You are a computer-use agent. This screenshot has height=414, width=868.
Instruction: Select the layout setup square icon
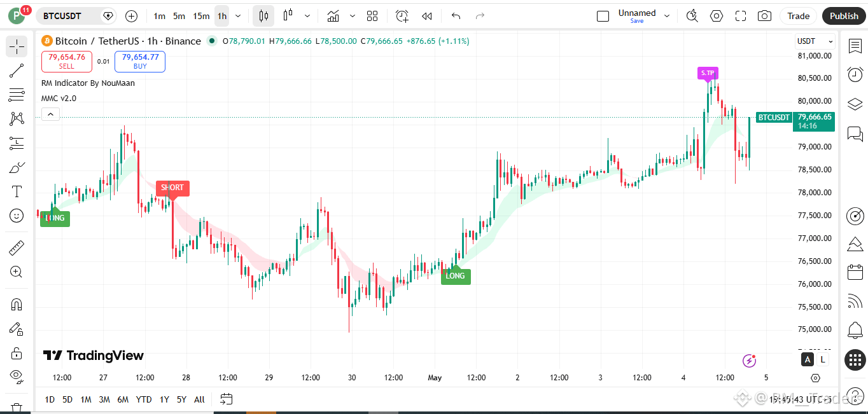coord(603,16)
